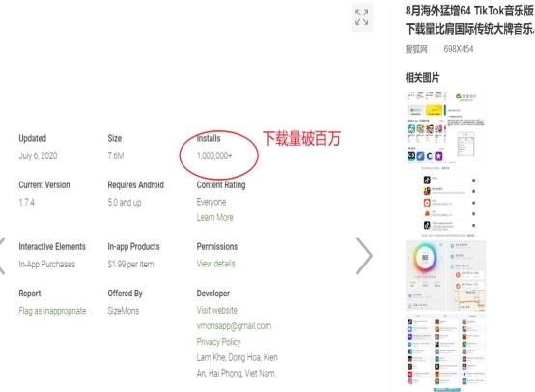Select the SizeMons offered-by name
535x392 pixels.
click(x=124, y=311)
